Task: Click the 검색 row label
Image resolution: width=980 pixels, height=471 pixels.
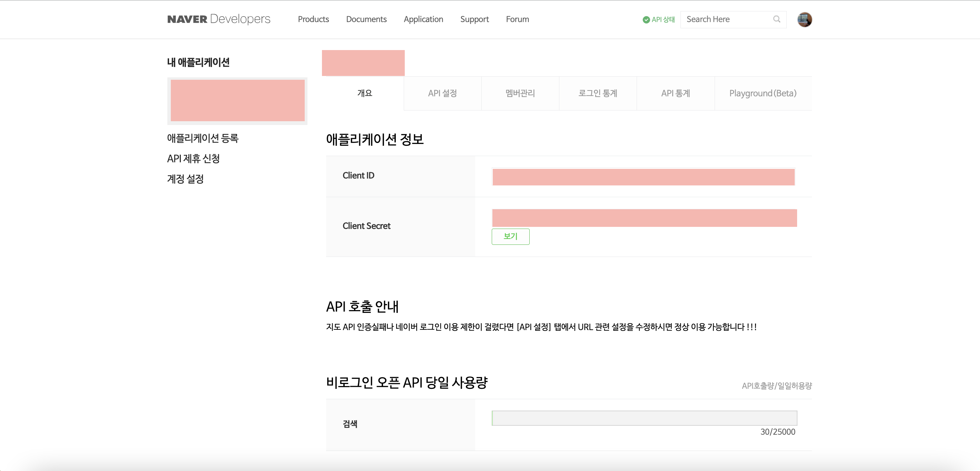Action: click(x=350, y=424)
